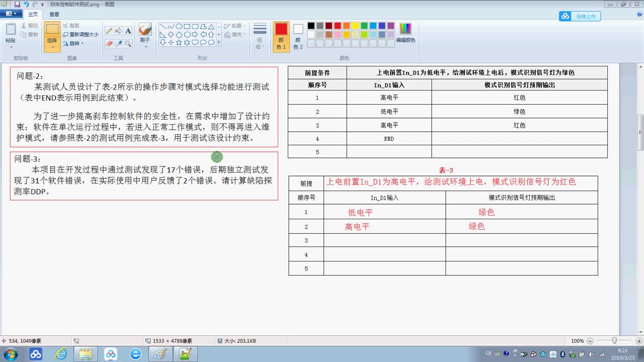Pick the purple color swatch
Viewport: 644px width, 362px height.
[x=391, y=26]
